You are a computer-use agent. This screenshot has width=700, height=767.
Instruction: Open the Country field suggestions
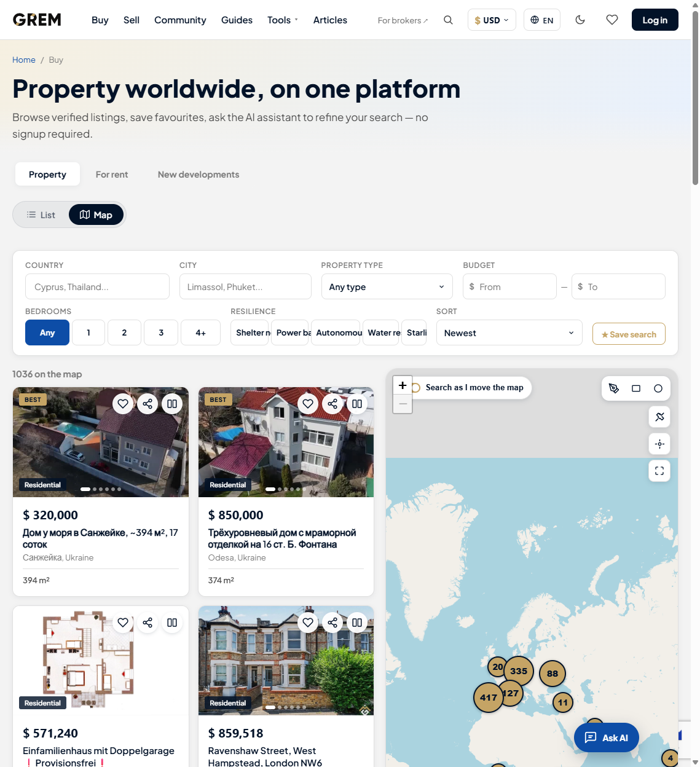click(x=97, y=286)
